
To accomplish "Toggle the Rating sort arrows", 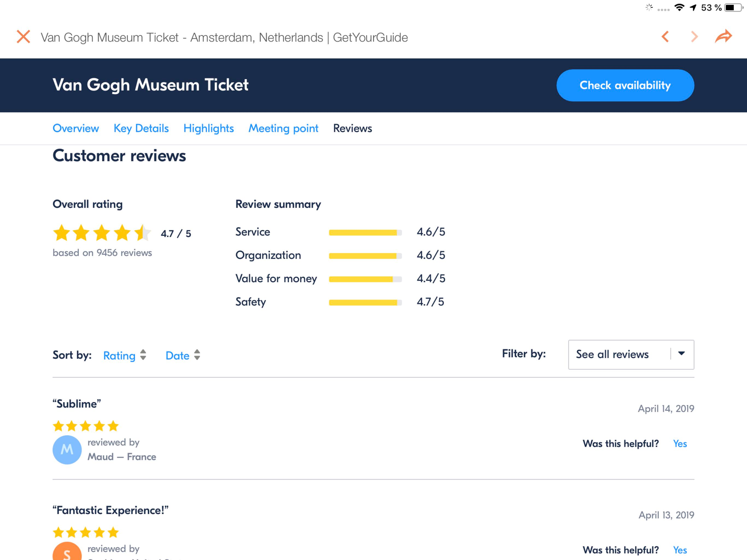I will coord(143,355).
